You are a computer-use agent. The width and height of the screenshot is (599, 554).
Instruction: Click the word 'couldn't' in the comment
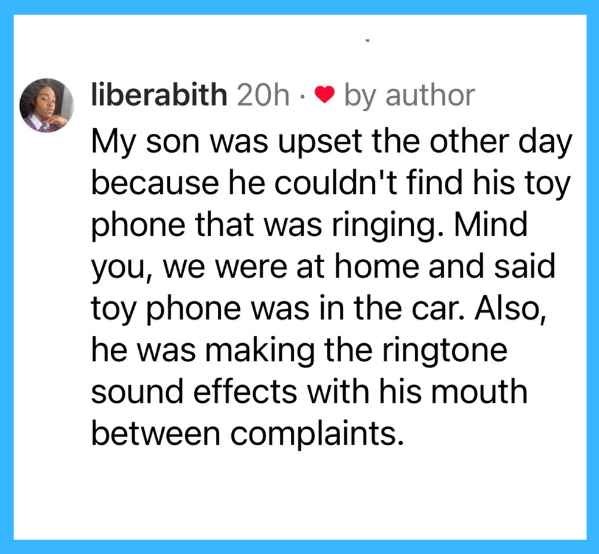click(x=335, y=183)
